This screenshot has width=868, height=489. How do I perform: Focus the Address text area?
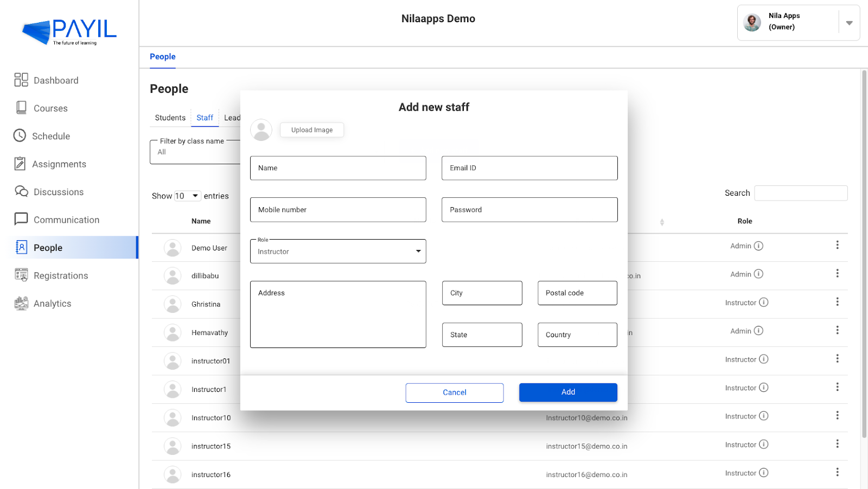coord(338,314)
